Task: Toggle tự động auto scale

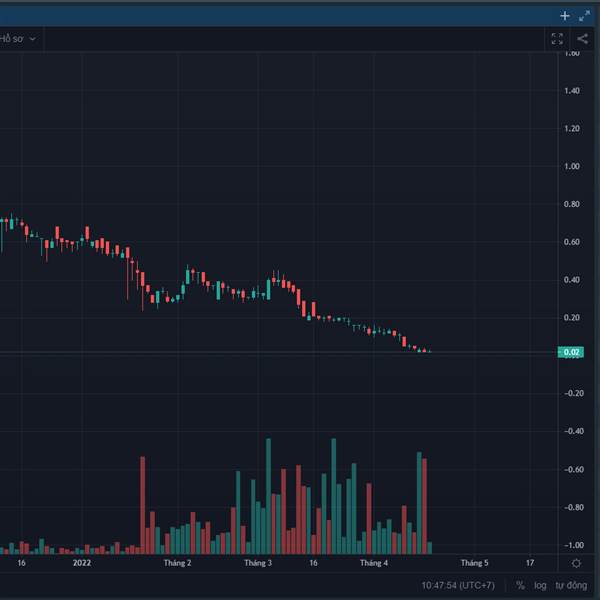Action: coord(571,585)
